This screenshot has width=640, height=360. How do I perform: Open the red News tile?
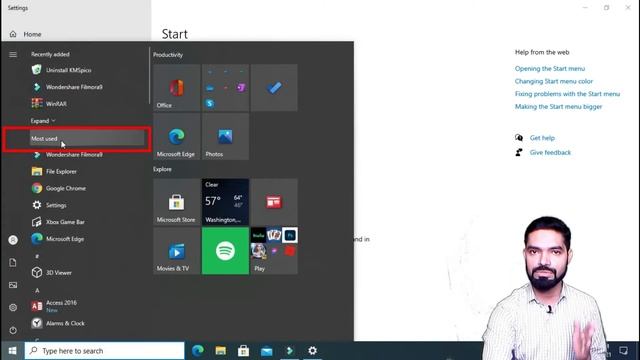point(274,202)
